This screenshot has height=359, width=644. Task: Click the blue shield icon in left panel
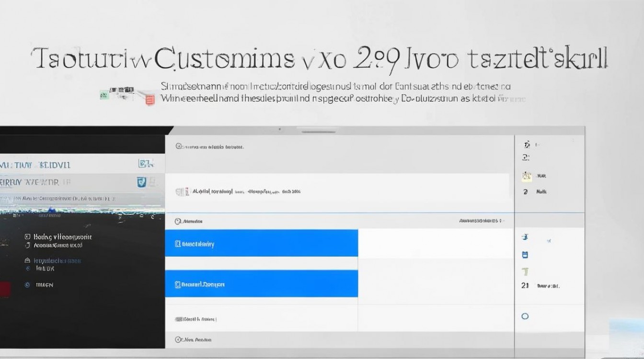[142, 182]
